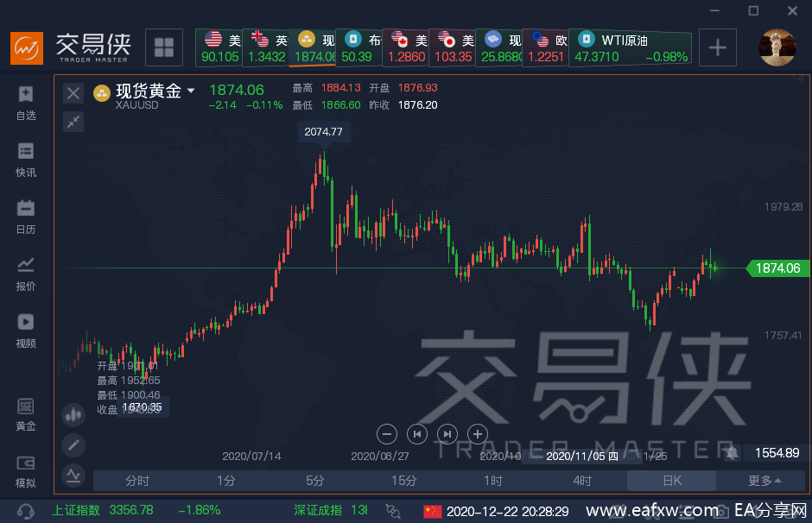Image resolution: width=812 pixels, height=523 pixels.
Task: Click the green 1874.06 current price tag
Action: click(x=777, y=268)
